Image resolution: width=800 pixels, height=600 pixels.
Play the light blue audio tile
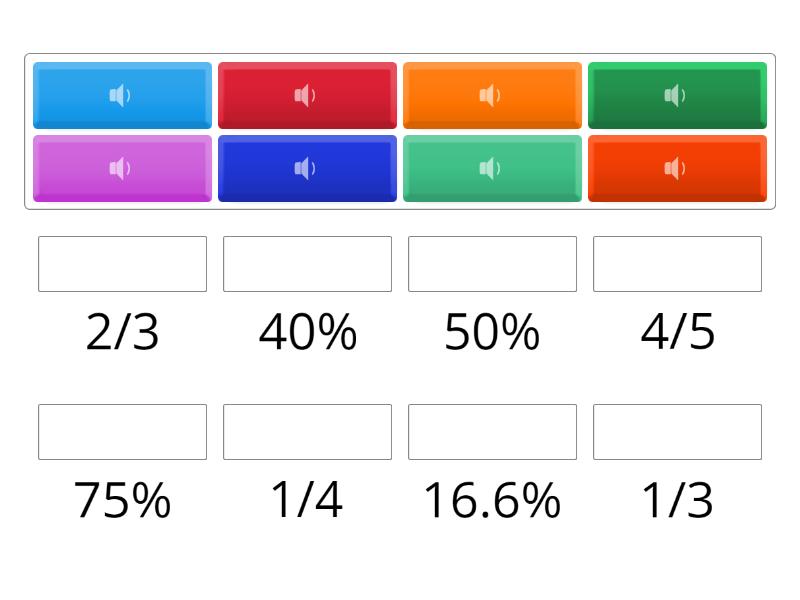click(121, 96)
